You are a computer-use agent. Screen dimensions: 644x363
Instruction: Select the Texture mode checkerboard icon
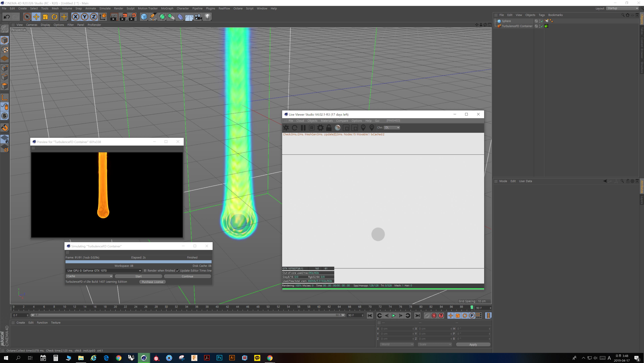[x=5, y=50]
